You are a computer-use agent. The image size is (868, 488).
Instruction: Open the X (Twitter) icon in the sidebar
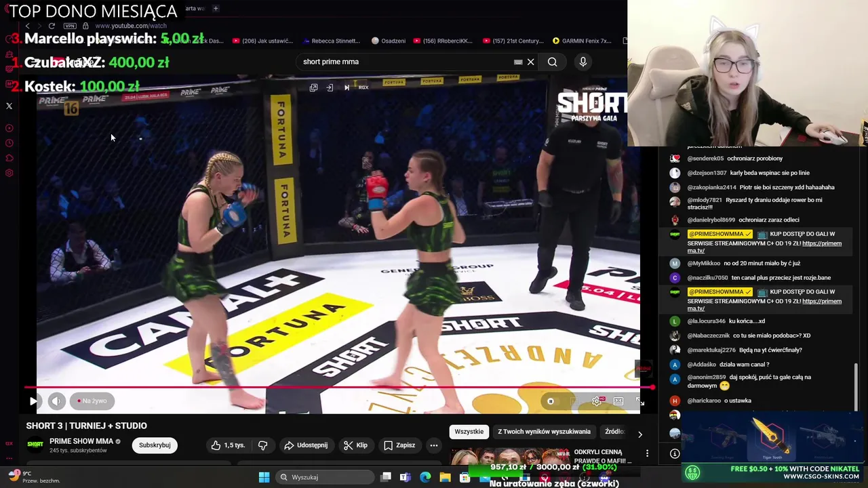coord(9,106)
